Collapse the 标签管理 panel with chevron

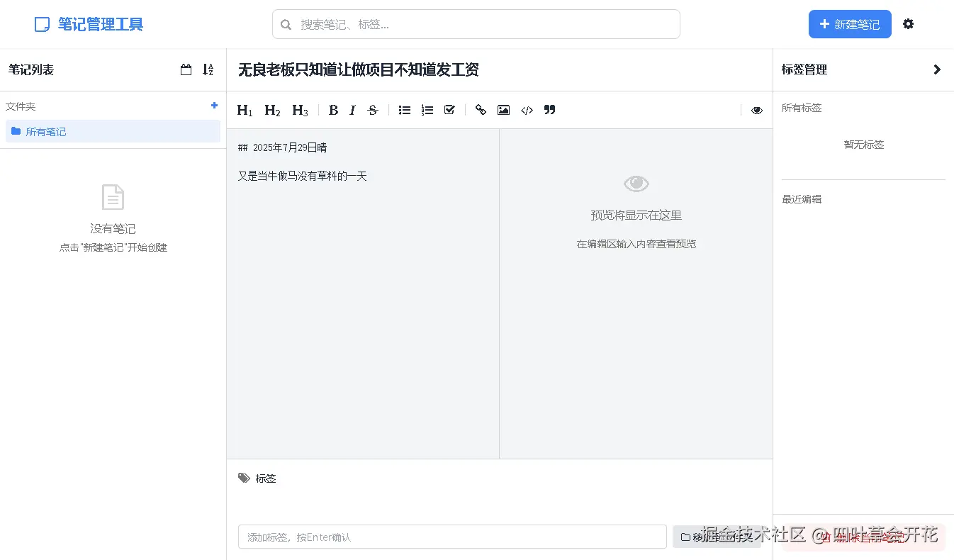(x=937, y=69)
